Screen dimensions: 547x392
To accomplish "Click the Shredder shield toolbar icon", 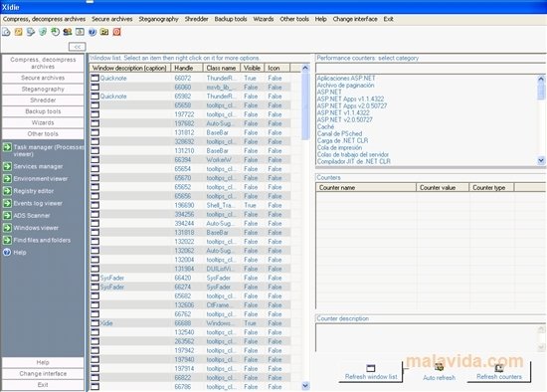I will (43, 32).
